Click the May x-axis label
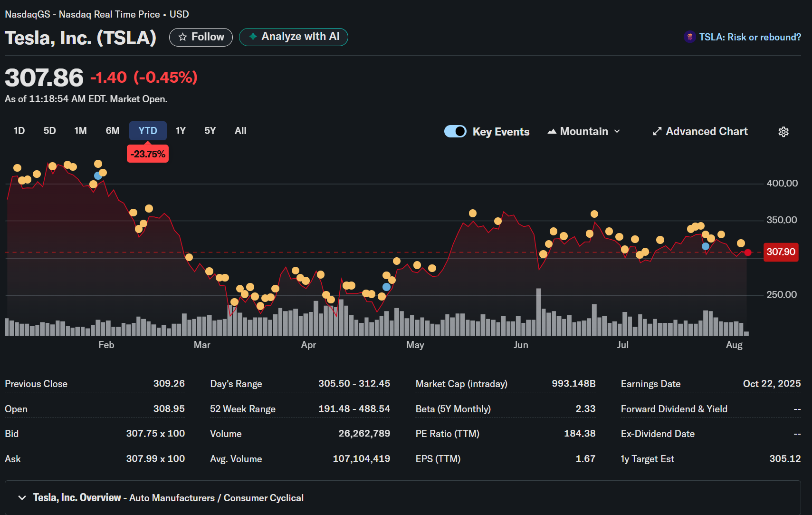 point(415,345)
